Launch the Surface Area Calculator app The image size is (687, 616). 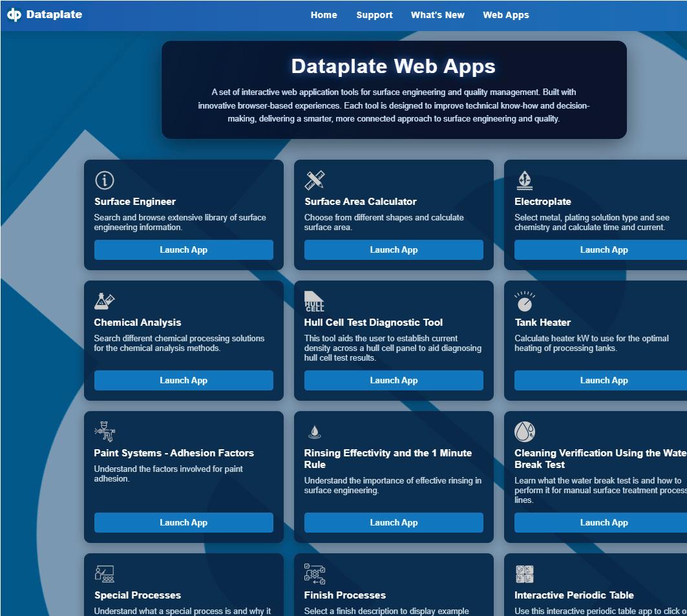click(394, 250)
